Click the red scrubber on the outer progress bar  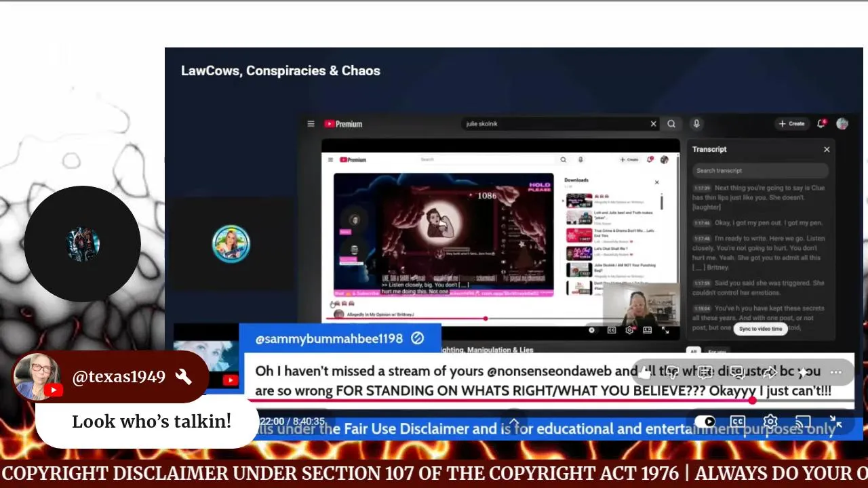[752, 401]
